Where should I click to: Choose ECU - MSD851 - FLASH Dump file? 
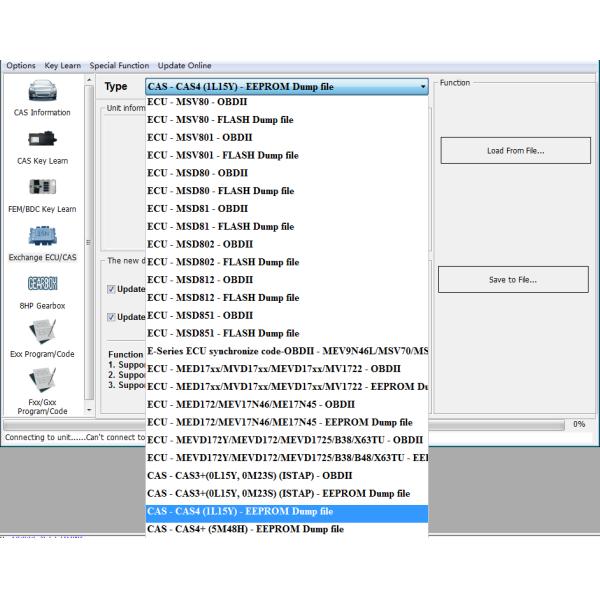point(287,333)
